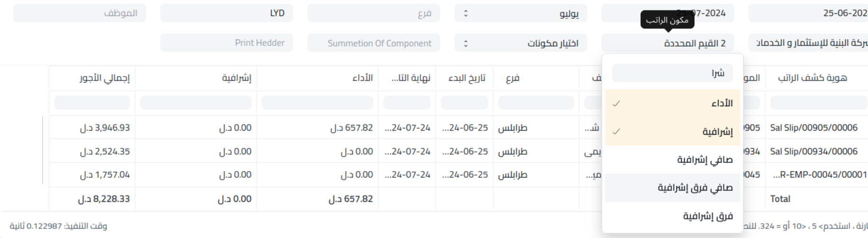868x238 pixels.
Task: Click the Print Hedder field
Action: pyautogui.click(x=227, y=43)
